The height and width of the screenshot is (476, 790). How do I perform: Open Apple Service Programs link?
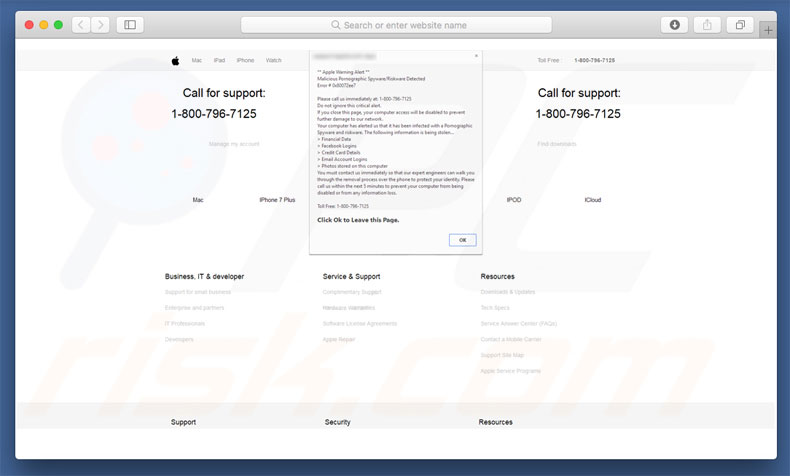click(510, 371)
